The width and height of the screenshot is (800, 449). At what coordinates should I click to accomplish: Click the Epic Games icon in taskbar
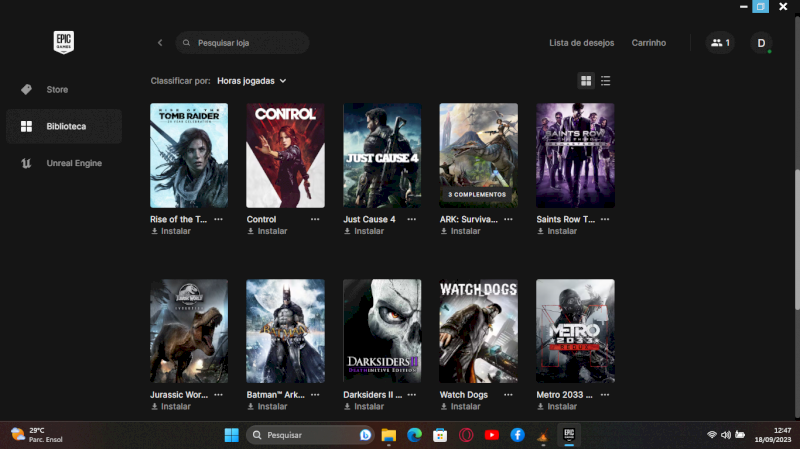click(568, 435)
